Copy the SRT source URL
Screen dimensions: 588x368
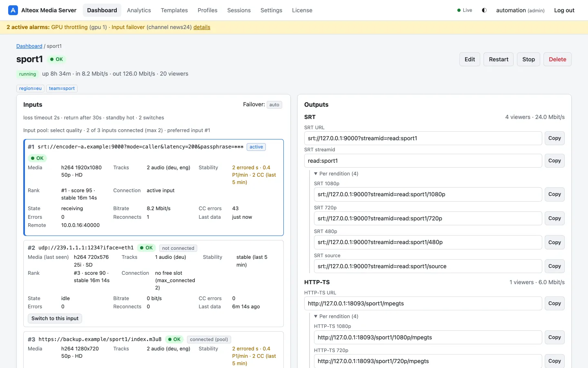(555, 266)
